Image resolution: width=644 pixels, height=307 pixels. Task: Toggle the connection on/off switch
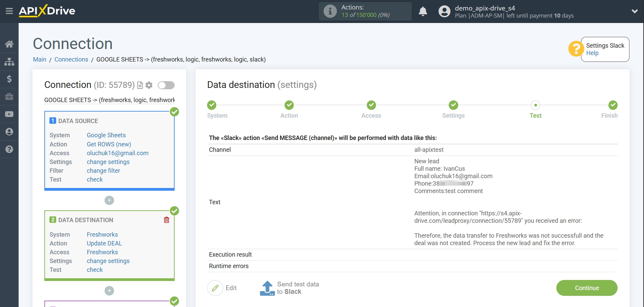[x=166, y=85]
